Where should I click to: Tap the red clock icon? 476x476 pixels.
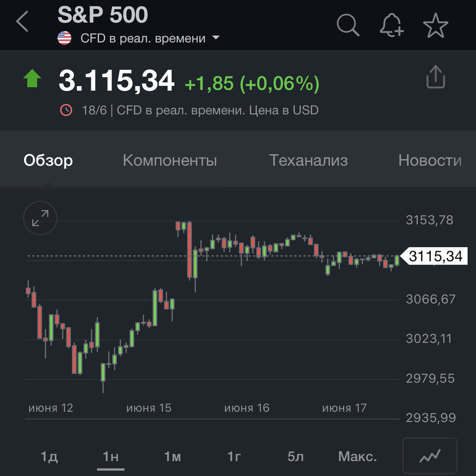(x=66, y=110)
